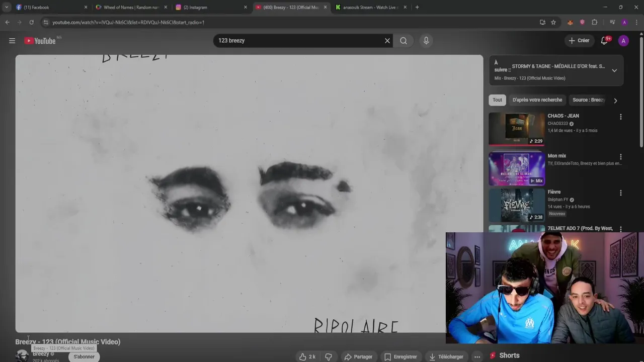Open the 7ELMET ADO 7 video title
Image resolution: width=644 pixels, height=362 pixels.
580,228
